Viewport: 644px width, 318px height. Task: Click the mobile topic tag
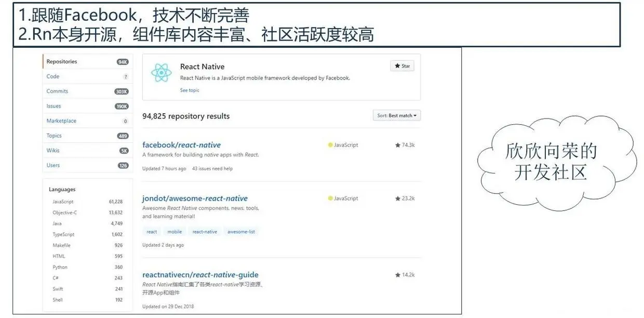(x=175, y=232)
